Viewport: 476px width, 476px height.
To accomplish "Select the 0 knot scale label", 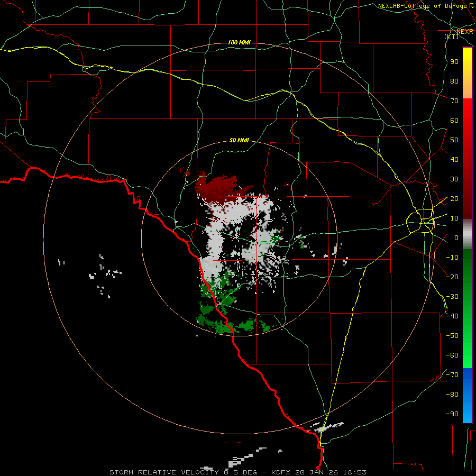I will coord(456,238).
